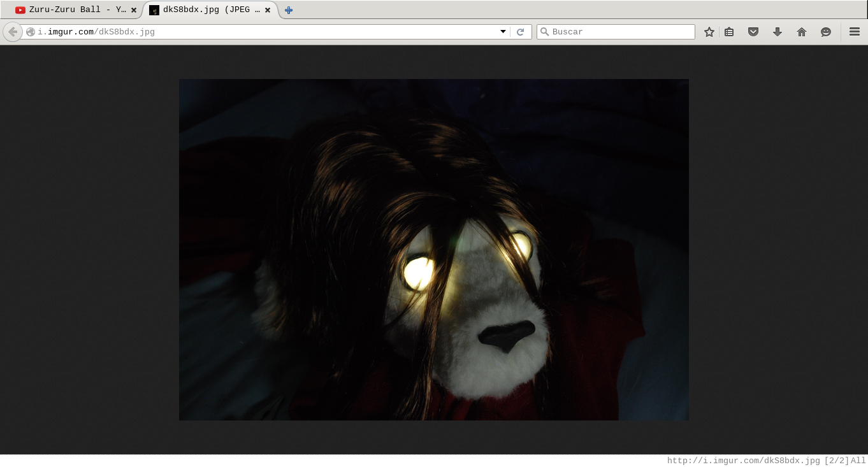868x467 pixels.
Task: Show bookmarks list menu
Action: (729, 32)
